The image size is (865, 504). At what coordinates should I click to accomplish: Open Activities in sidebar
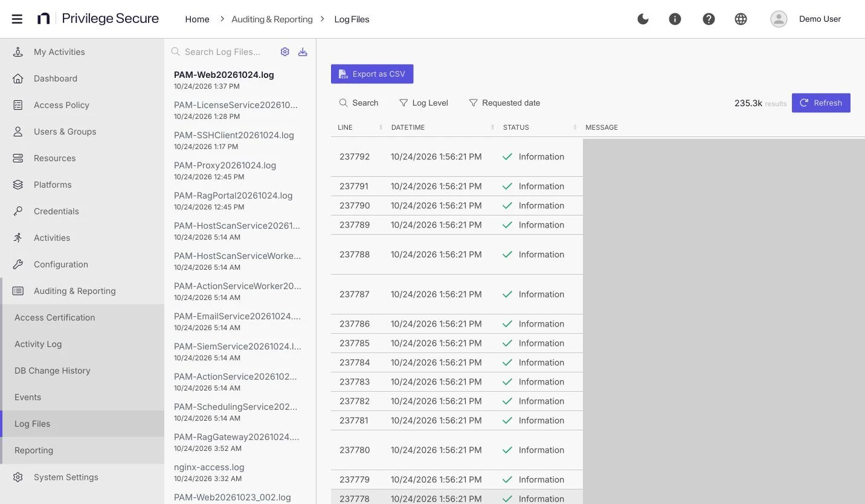point(82,238)
